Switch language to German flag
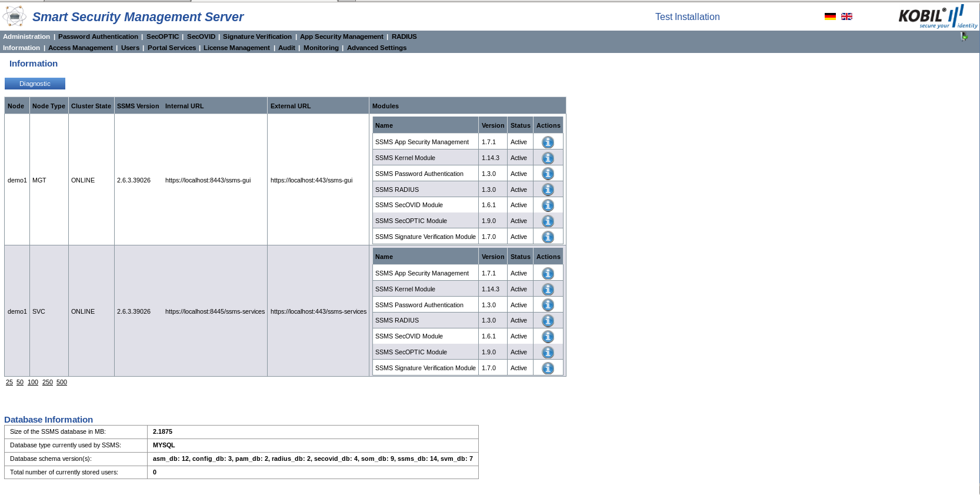The height and width of the screenshot is (495, 980). pos(830,16)
